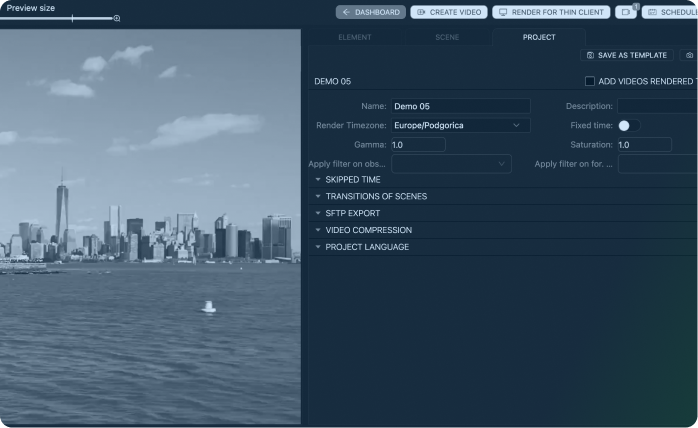The width and height of the screenshot is (698, 428).
Task: Go back to the Dashboard
Action: [x=370, y=12]
